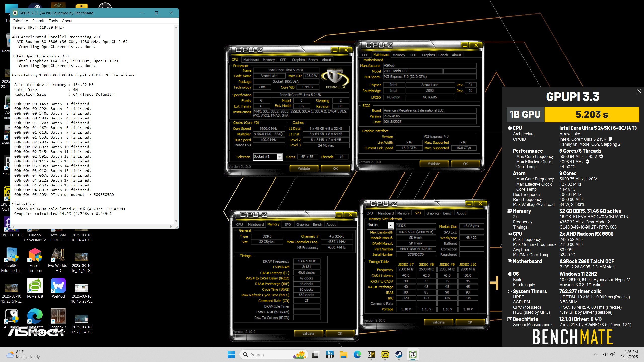Click the 5.203 s result score

(592, 115)
